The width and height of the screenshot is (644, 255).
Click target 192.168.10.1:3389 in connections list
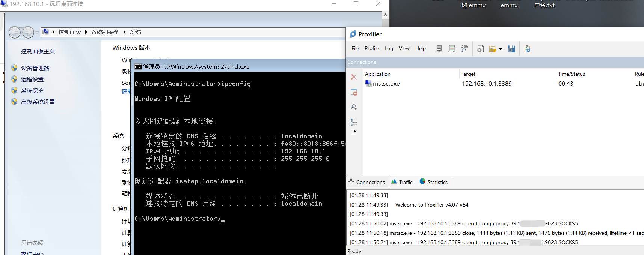[487, 84]
